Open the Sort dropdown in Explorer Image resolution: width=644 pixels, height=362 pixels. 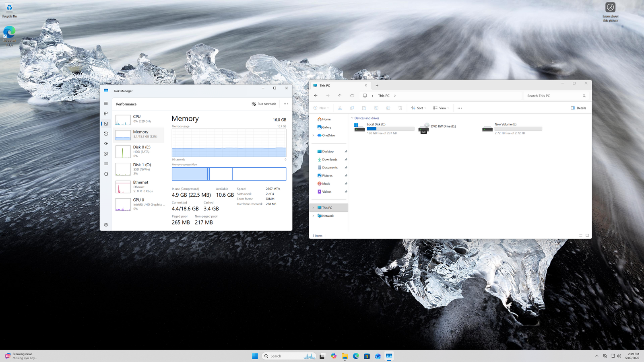coord(419,108)
